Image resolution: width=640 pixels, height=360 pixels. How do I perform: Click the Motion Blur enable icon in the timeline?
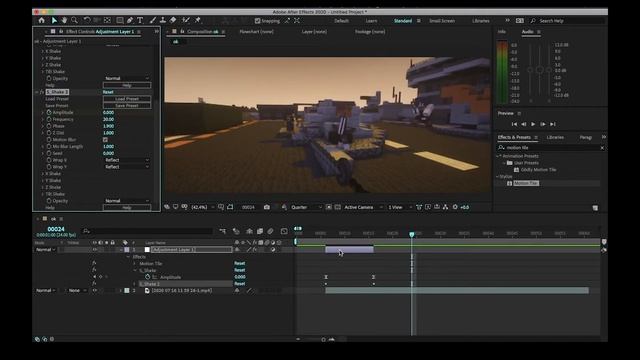point(270,231)
